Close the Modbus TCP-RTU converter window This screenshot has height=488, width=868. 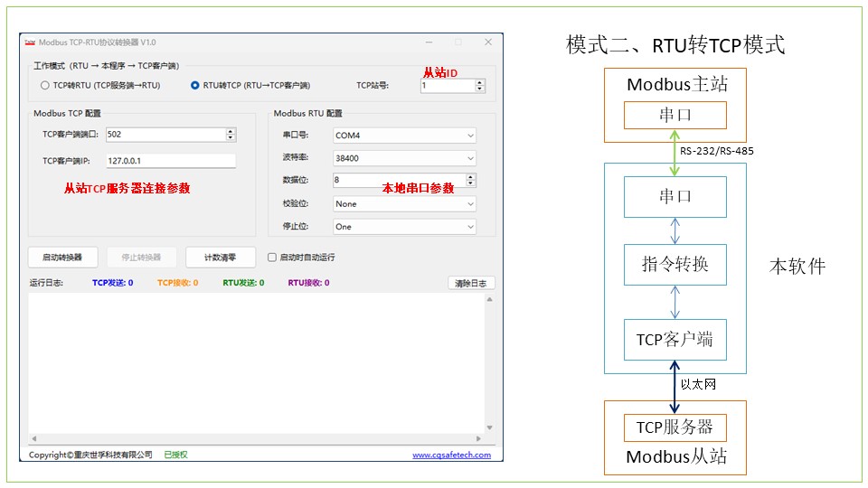488,42
